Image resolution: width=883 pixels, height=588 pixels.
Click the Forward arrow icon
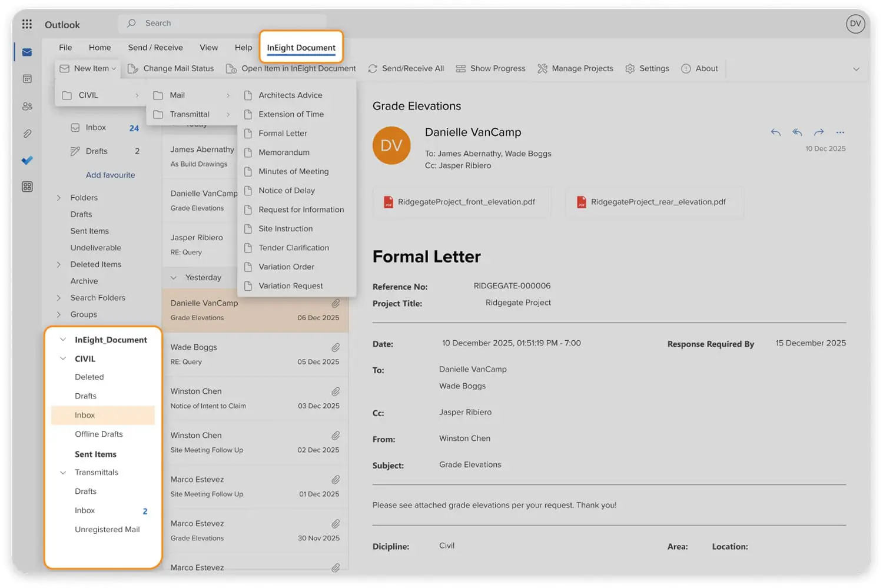[819, 132]
